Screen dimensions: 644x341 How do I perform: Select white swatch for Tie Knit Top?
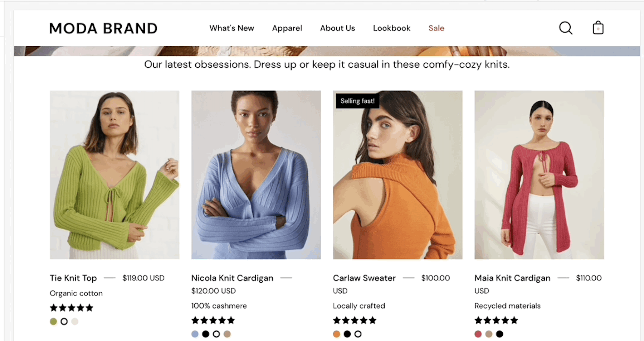(x=64, y=321)
